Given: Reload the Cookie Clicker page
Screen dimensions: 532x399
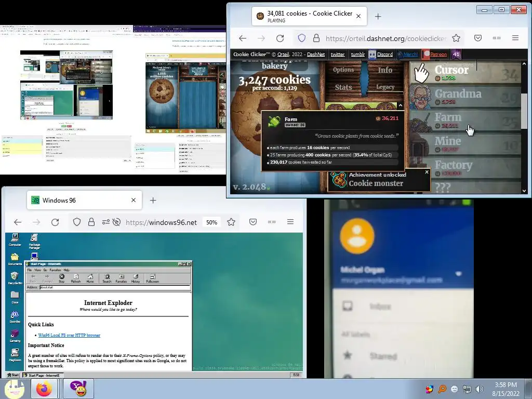Looking at the screenshot, I should [280, 38].
